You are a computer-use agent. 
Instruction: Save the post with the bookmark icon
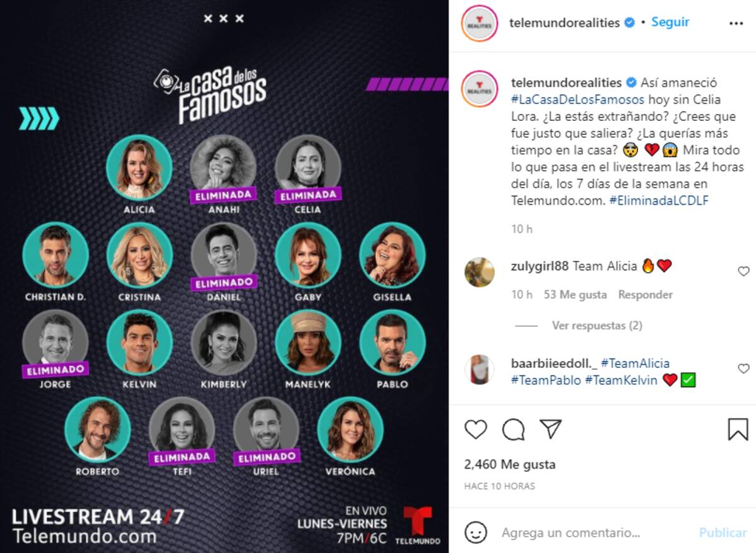point(738,430)
